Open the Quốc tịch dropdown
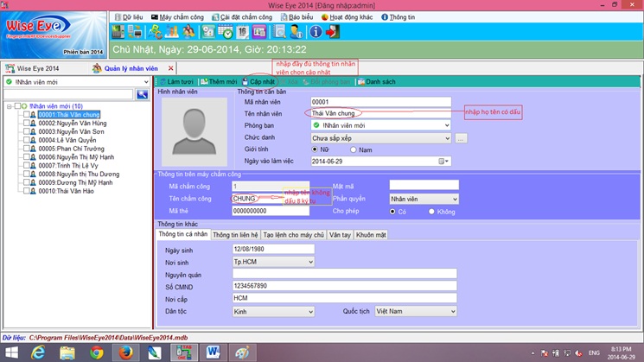Screen dimensions: 644x362 click(x=453, y=312)
